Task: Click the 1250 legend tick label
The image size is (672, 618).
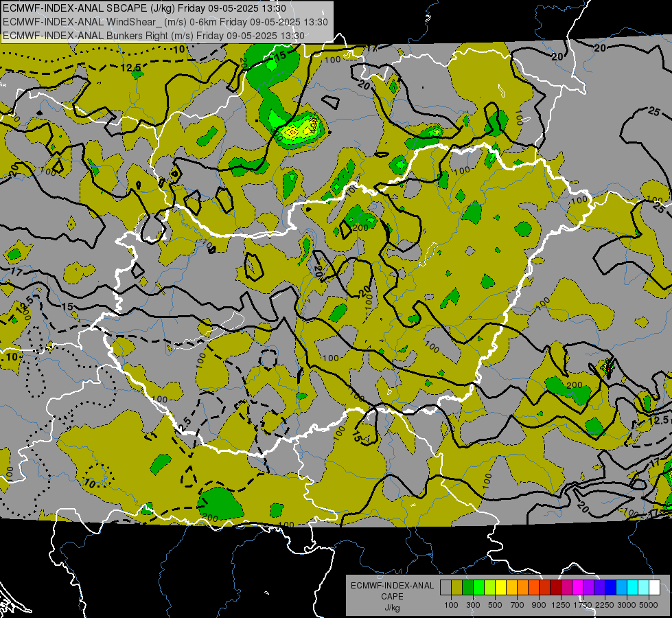Action: 561,605
